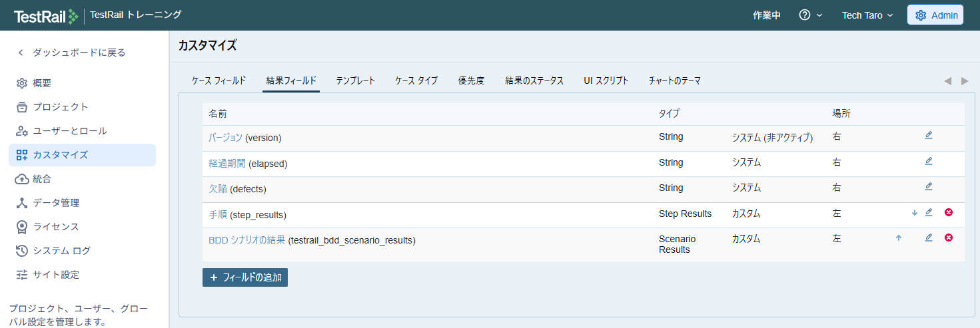Click the フィールドの追加 button
This screenshot has height=328, width=980.
click(x=245, y=277)
